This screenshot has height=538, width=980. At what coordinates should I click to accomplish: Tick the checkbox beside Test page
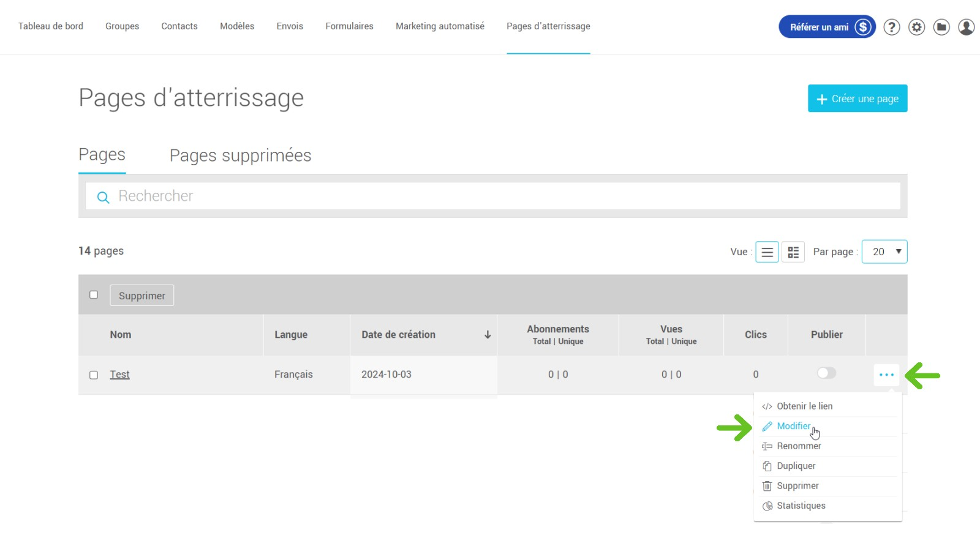94,375
